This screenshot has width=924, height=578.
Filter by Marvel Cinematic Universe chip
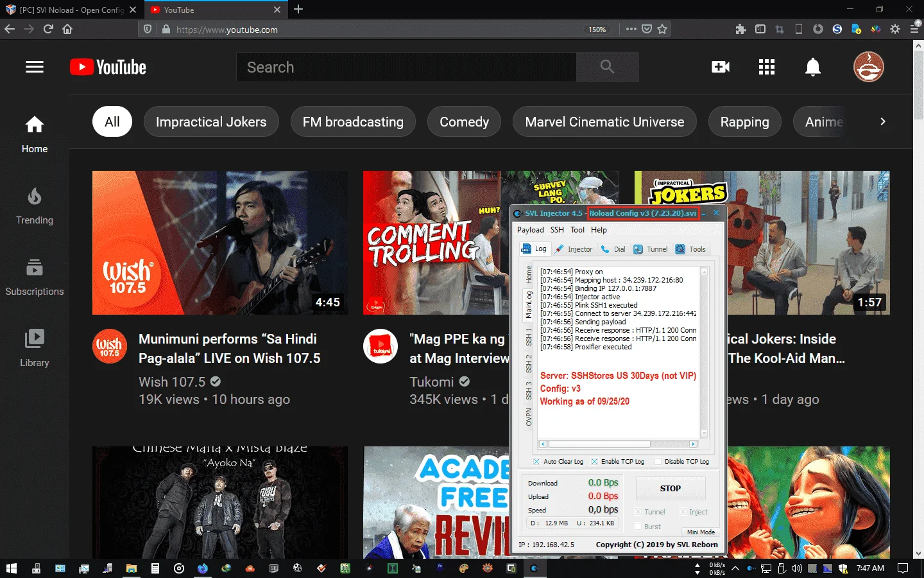(x=604, y=121)
